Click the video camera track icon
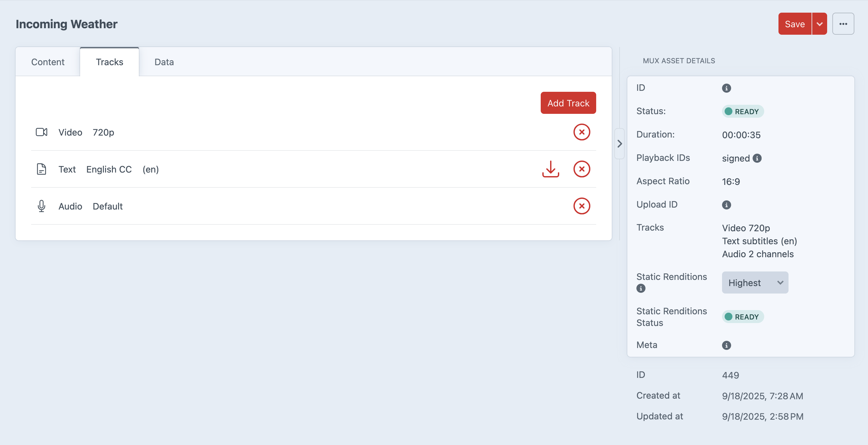The image size is (868, 445). pyautogui.click(x=42, y=132)
